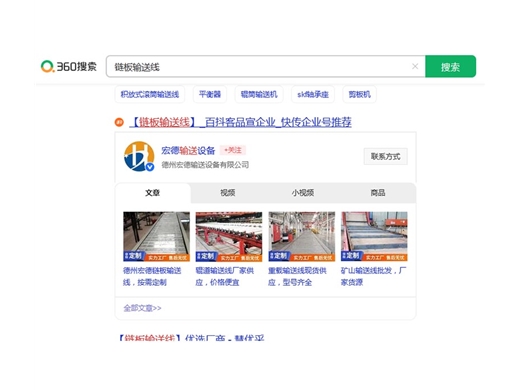Switch to the 小视频 tab
Image resolution: width=520 pixels, height=390 pixels.
303,193
